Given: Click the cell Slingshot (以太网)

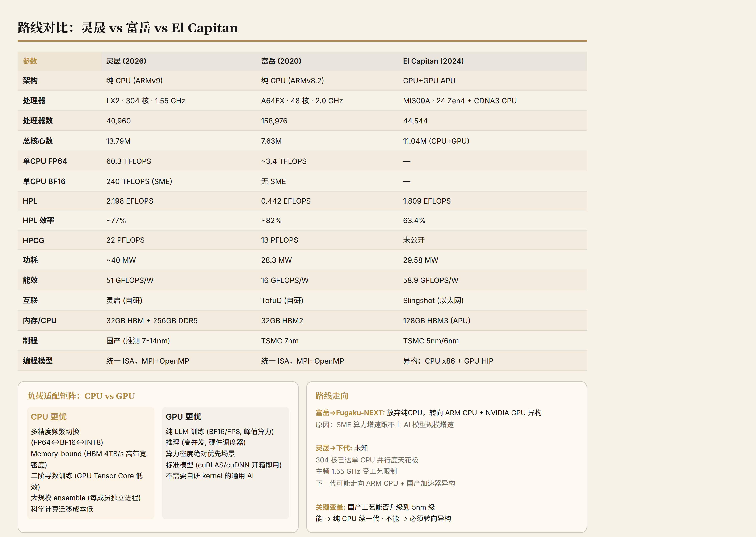Looking at the screenshot, I should (x=433, y=301).
